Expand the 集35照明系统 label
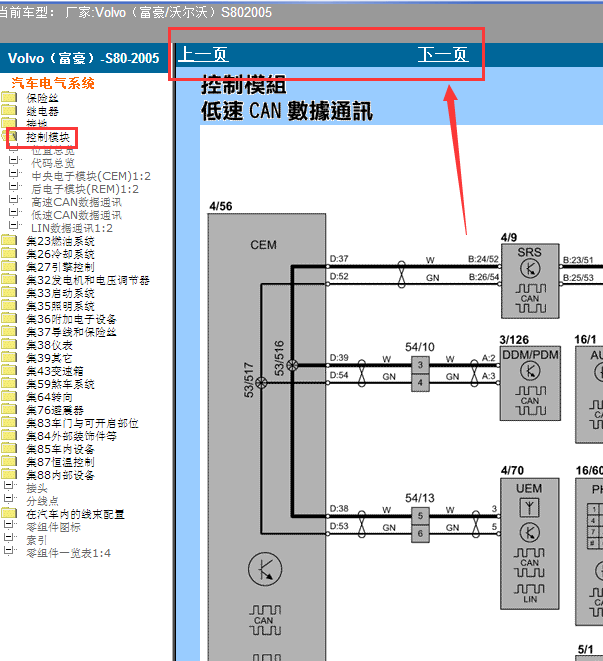The height and width of the screenshot is (661, 603). [60, 306]
